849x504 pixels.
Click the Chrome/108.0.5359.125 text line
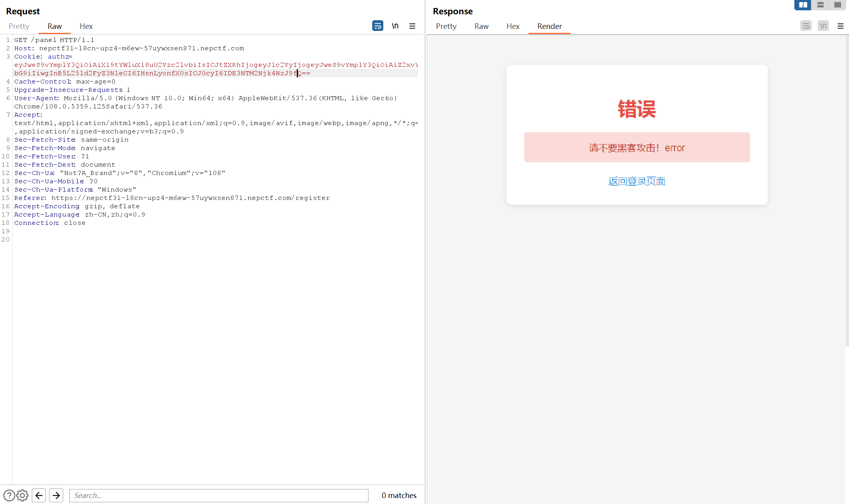click(88, 107)
